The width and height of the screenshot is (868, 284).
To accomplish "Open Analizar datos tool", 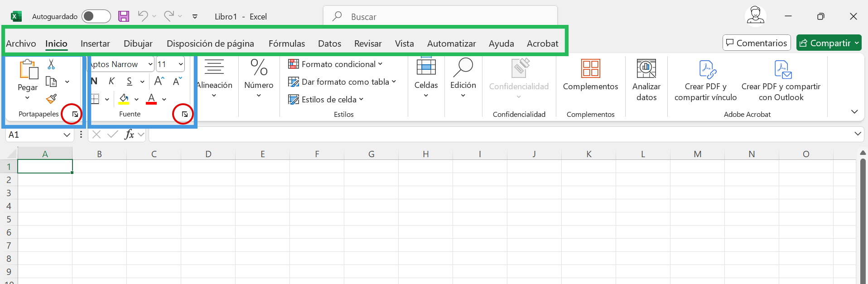I will [646, 80].
